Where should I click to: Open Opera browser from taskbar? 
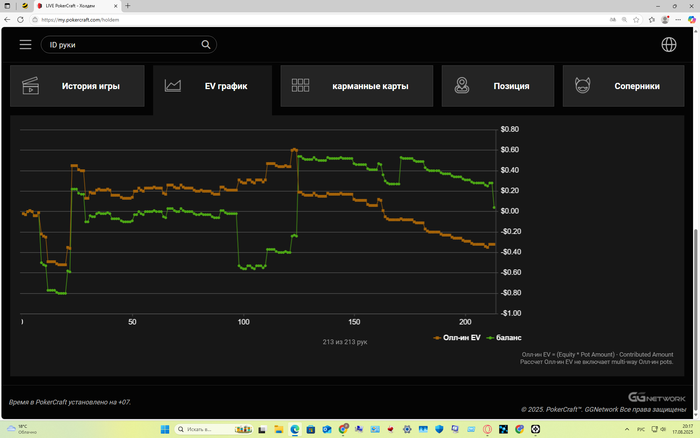(x=488, y=430)
